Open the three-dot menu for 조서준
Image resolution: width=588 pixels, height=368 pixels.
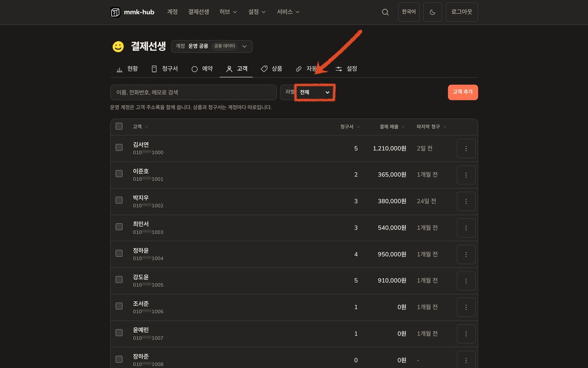[x=466, y=308]
